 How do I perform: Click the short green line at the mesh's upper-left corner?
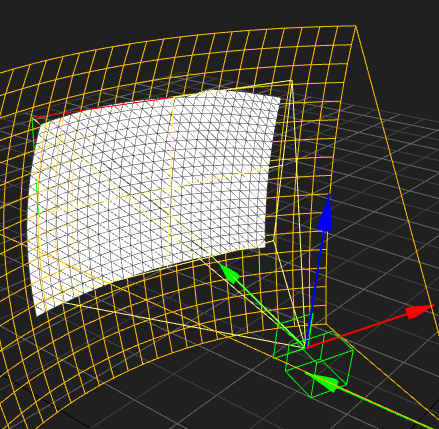[33, 133]
